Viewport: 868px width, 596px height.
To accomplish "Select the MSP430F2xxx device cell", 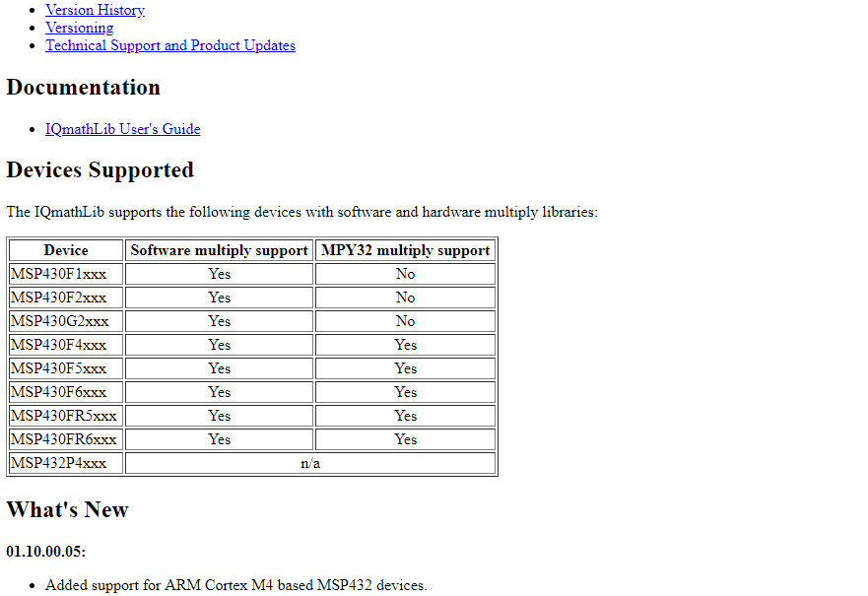I will click(66, 298).
